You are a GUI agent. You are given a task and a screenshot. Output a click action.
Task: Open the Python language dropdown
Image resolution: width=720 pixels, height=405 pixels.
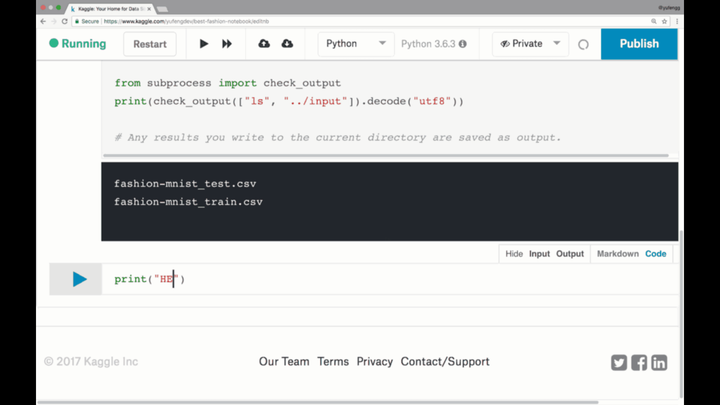tap(356, 44)
